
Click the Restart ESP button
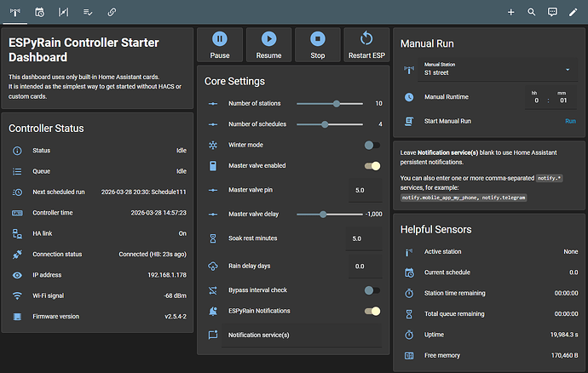point(366,44)
